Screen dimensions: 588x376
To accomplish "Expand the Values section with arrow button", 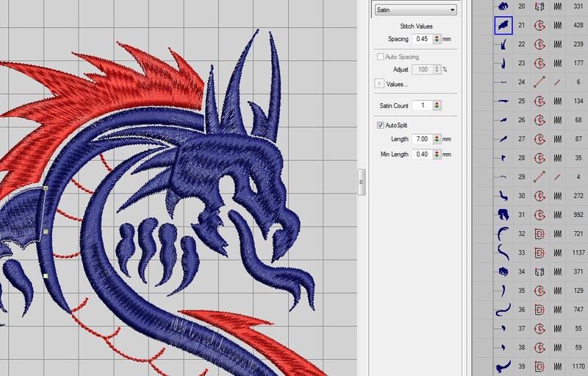I will [x=379, y=84].
